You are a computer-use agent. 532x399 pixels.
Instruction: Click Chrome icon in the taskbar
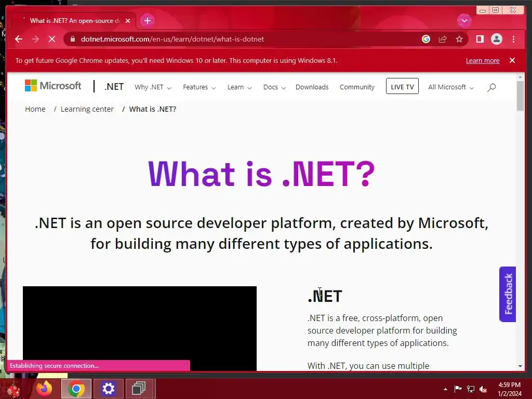point(76,389)
